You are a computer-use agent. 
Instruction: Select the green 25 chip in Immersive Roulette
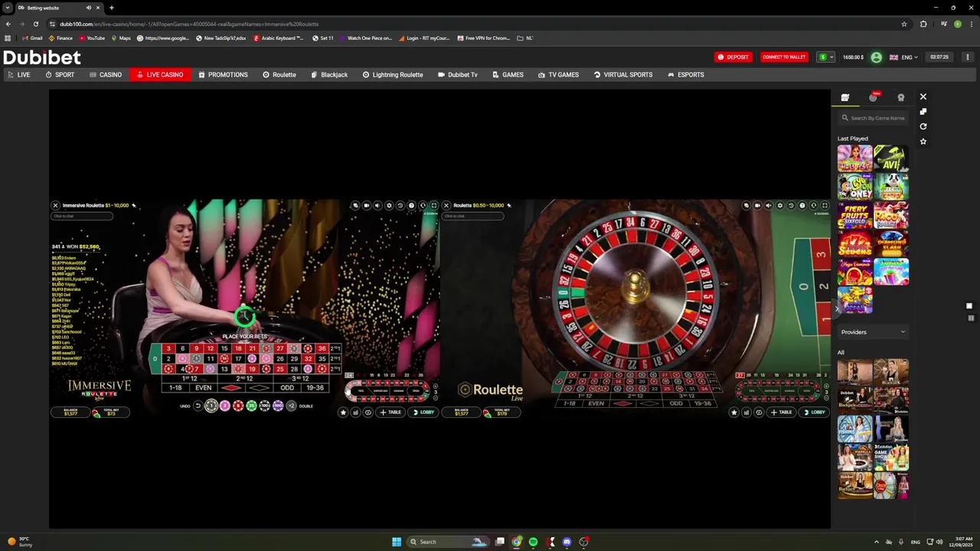251,406
